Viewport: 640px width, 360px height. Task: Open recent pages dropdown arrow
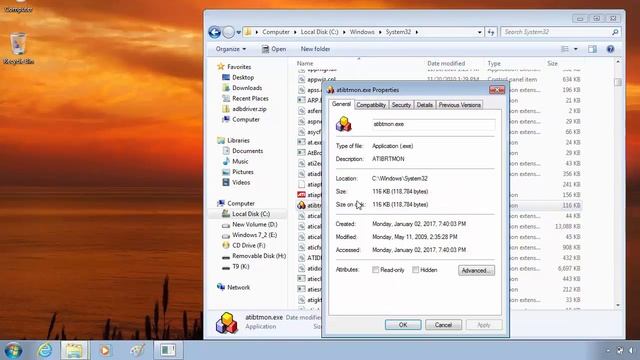click(x=238, y=32)
